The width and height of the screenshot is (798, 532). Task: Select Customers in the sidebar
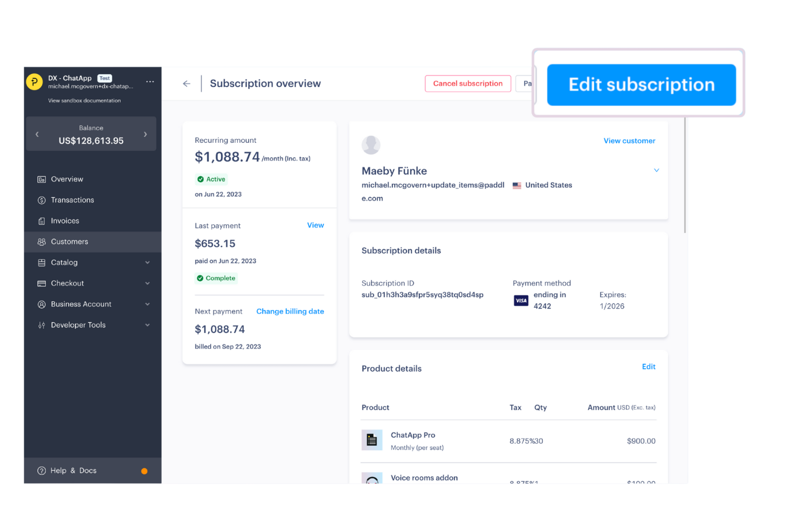[x=93, y=242]
